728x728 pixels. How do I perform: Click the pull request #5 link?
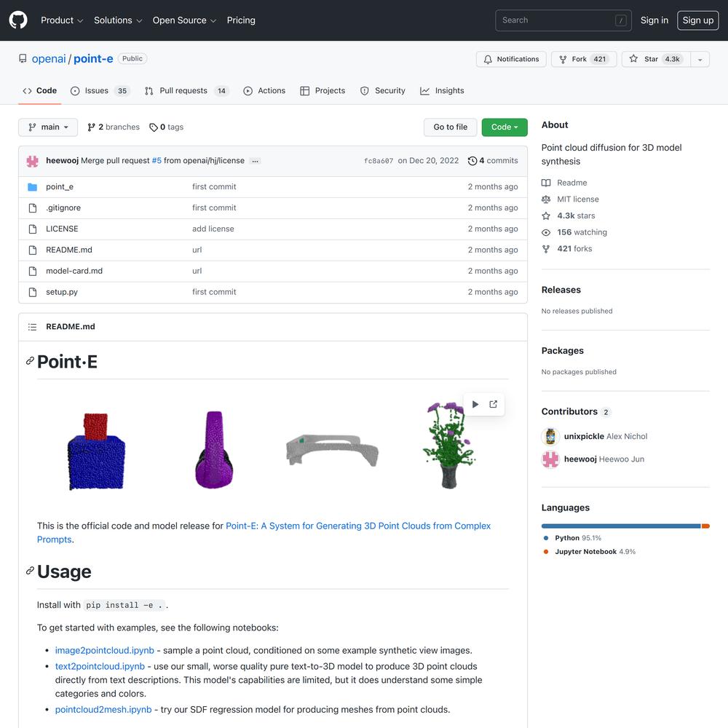157,161
